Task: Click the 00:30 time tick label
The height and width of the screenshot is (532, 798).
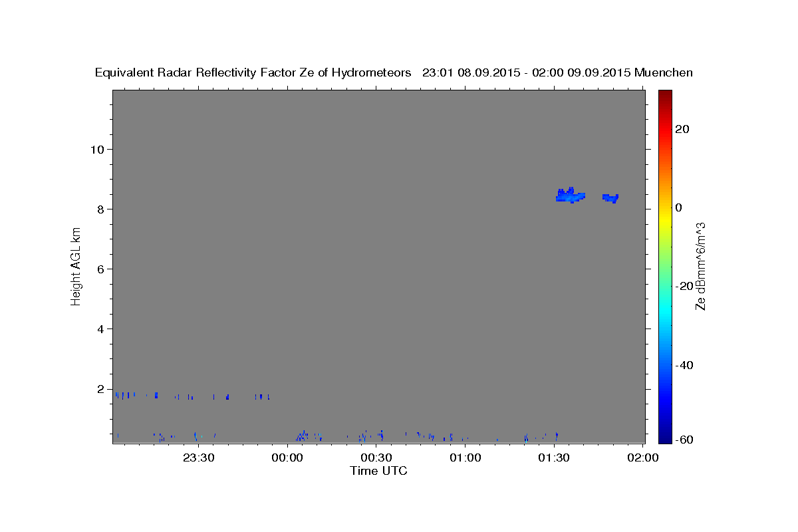Action: [x=376, y=458]
